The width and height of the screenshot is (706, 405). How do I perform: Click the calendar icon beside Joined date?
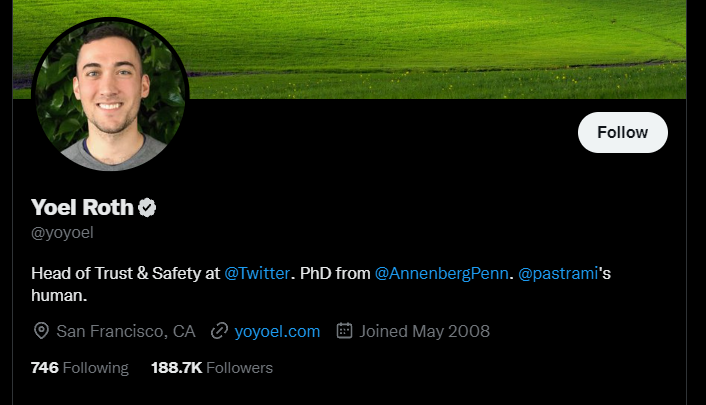344,331
